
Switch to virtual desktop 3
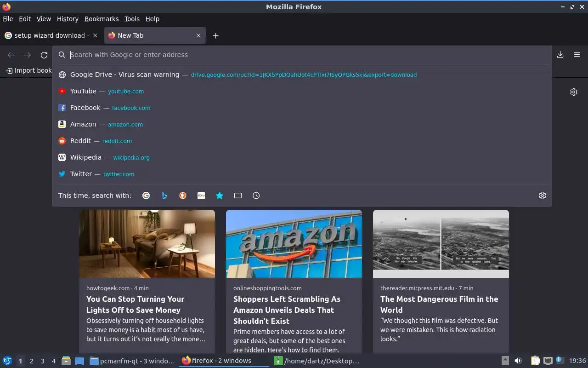pyautogui.click(x=42, y=361)
